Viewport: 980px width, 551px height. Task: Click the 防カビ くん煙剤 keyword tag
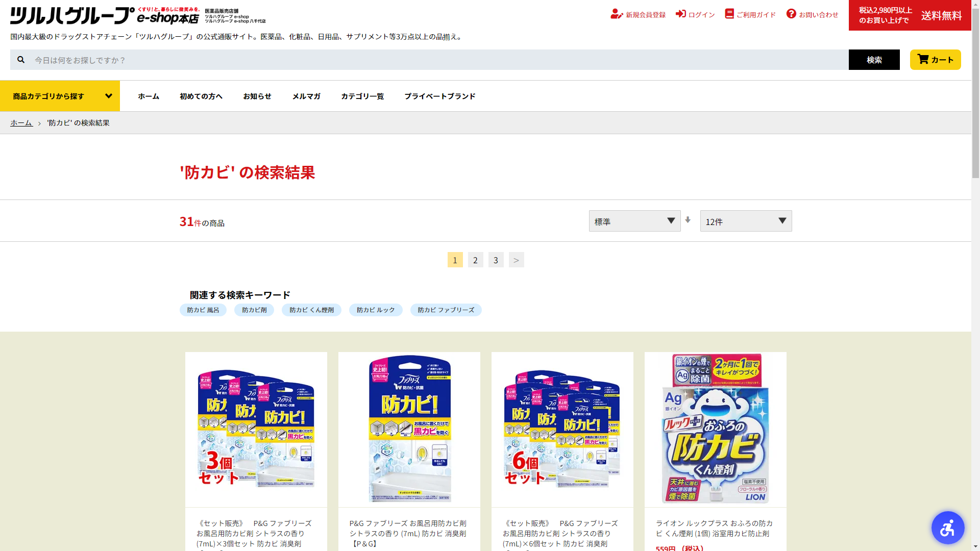311,310
